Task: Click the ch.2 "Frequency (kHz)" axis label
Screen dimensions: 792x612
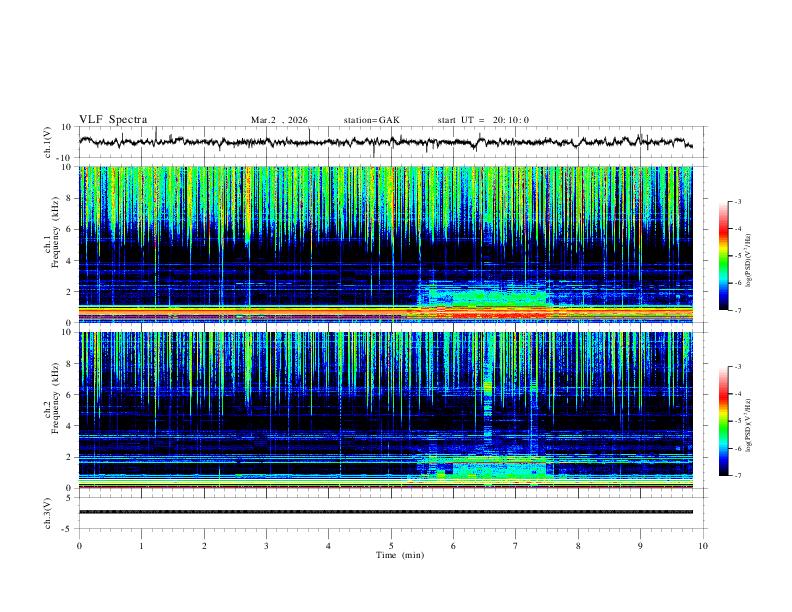Action: click(56, 398)
